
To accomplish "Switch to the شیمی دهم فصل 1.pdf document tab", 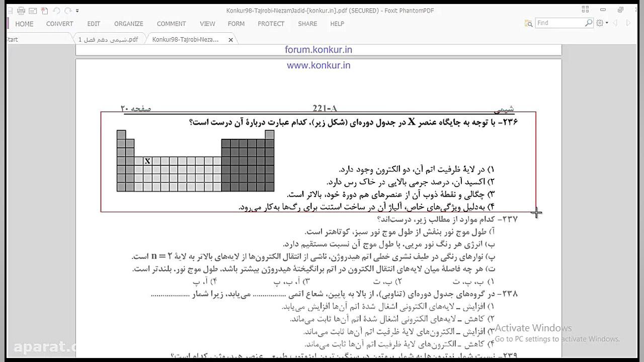I will [x=107, y=39].
